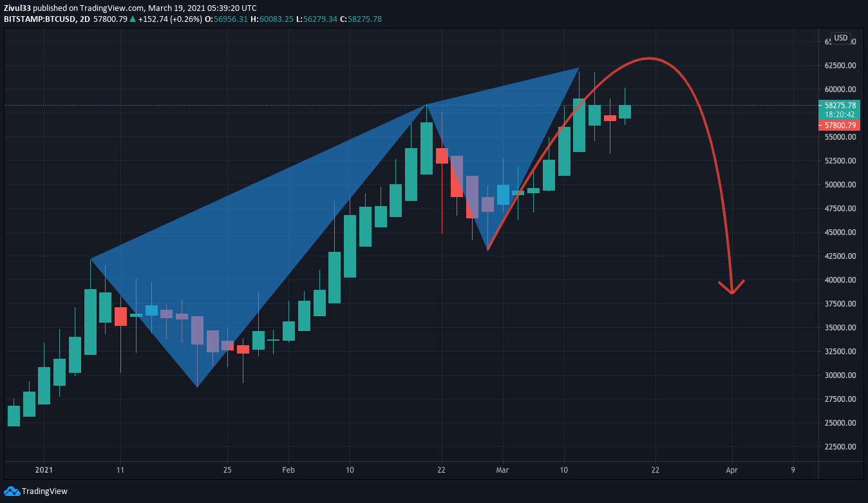868x503 pixels.
Task: Click the 55000.00 price axis label
Action: tap(840, 137)
